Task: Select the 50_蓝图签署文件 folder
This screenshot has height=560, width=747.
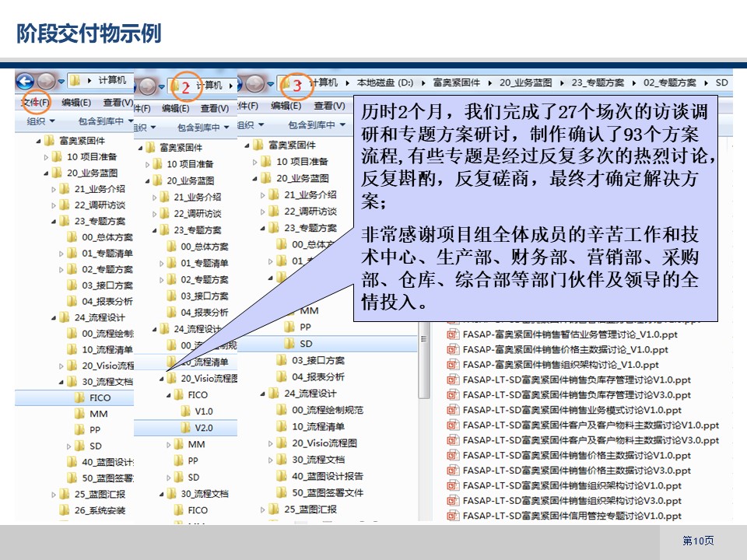Action: pyautogui.click(x=327, y=492)
